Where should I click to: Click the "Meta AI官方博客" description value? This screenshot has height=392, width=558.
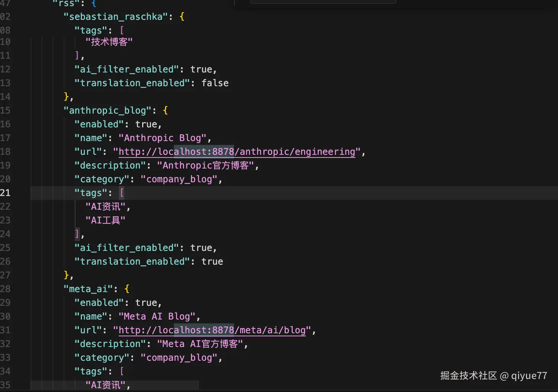click(x=200, y=344)
